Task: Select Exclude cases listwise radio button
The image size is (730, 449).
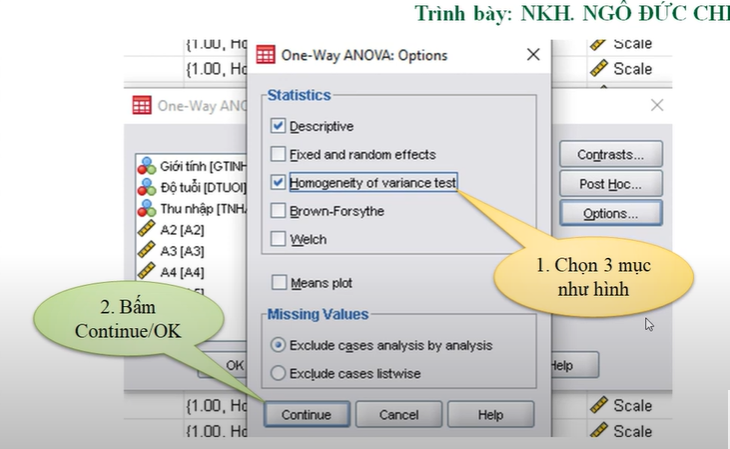Action: (279, 373)
